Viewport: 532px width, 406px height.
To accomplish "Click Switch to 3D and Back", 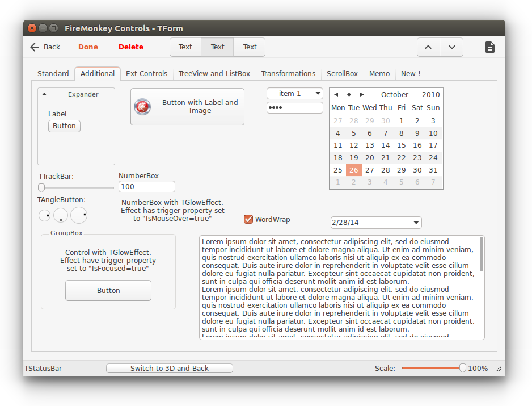I will pos(170,369).
